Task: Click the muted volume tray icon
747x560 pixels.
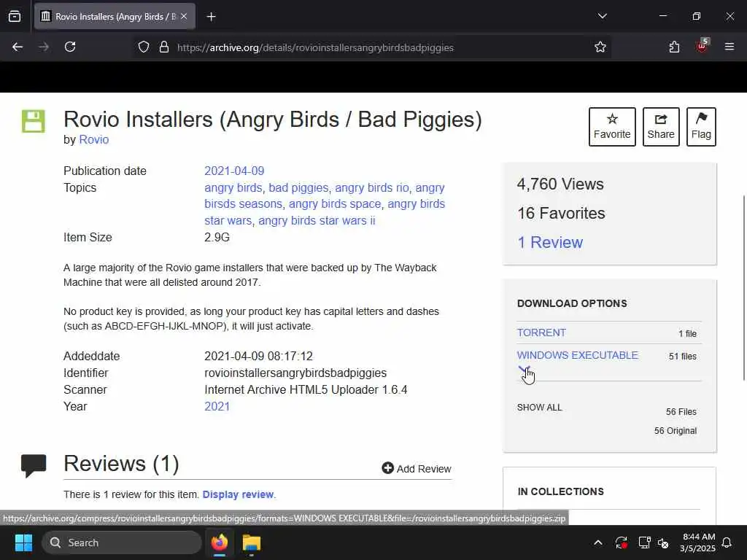Action: point(664,542)
